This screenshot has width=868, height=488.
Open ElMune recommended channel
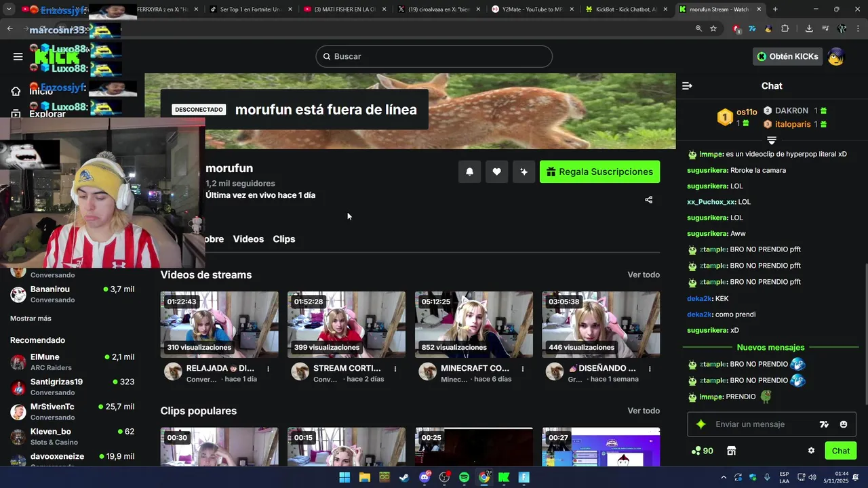[72, 362]
